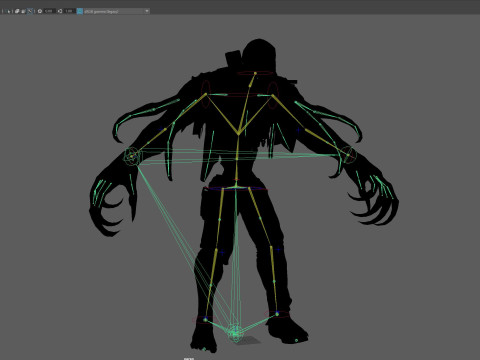Open the sRGB gamma view transform dropdown
Viewport: 480px width, 360px height.
(117, 11)
